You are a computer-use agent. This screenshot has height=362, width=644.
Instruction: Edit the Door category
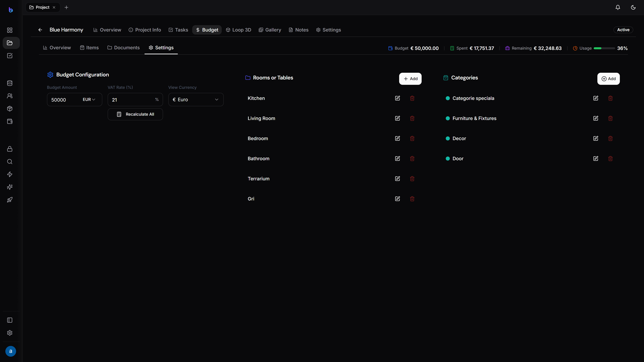click(x=596, y=159)
